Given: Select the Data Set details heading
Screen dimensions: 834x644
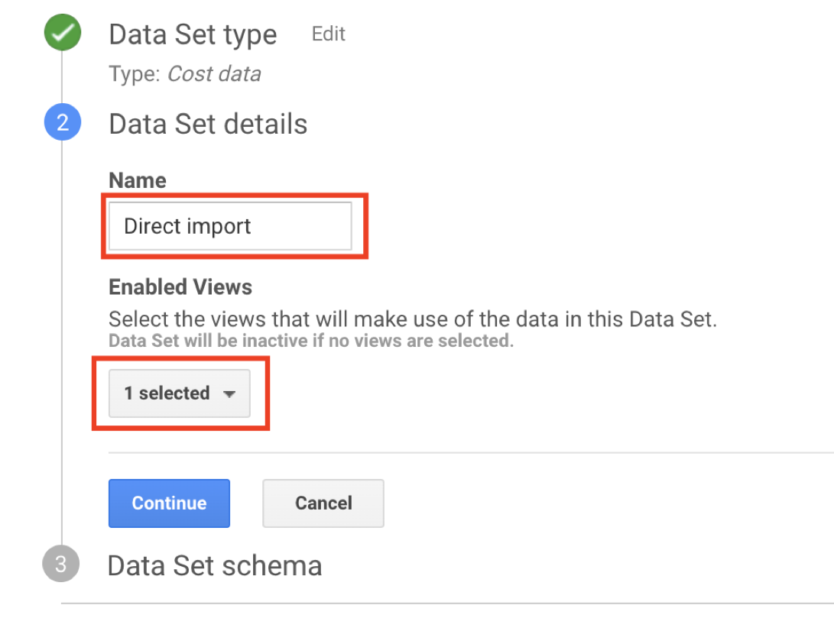Looking at the screenshot, I should click(208, 125).
